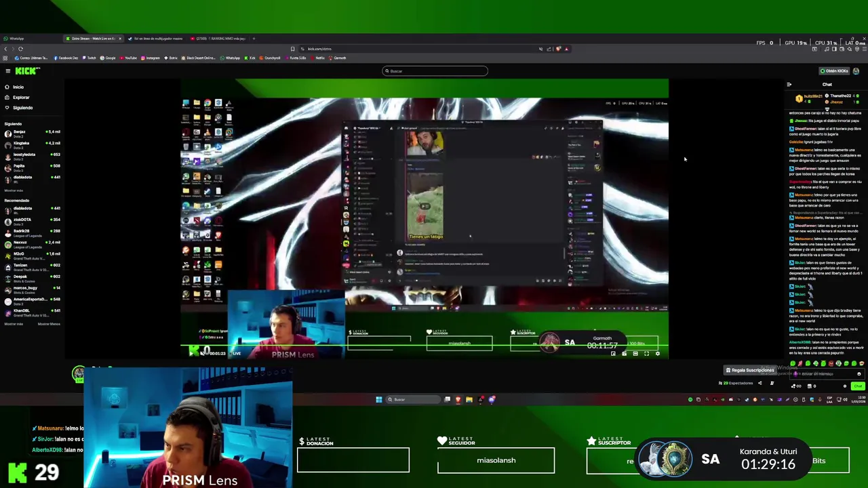Open Crunchyroll bookmark

(270, 58)
